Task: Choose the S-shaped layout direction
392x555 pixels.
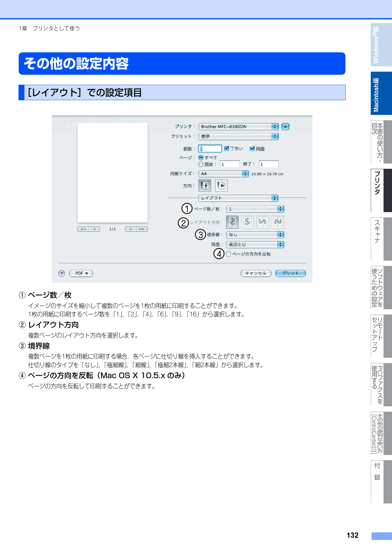Action: coord(248,222)
